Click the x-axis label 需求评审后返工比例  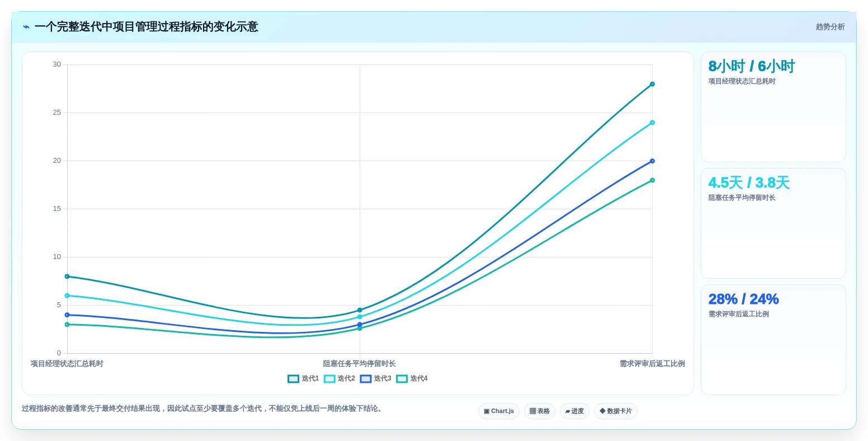[x=652, y=364]
